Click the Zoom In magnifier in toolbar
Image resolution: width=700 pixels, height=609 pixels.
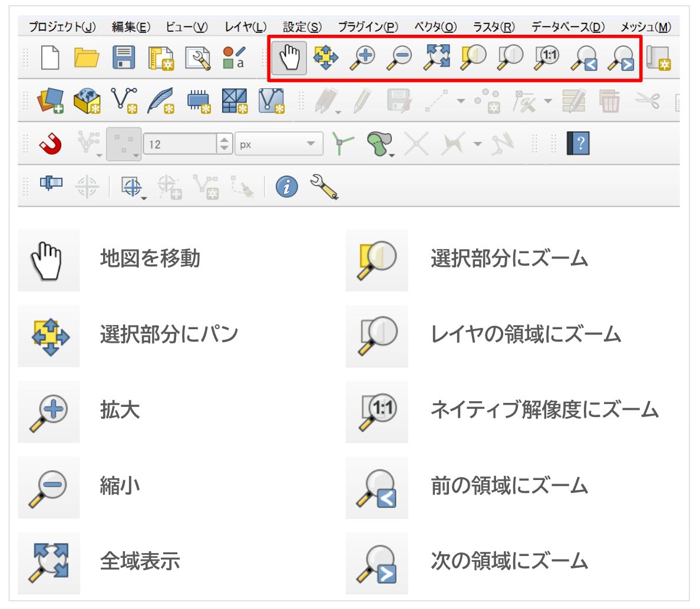362,58
